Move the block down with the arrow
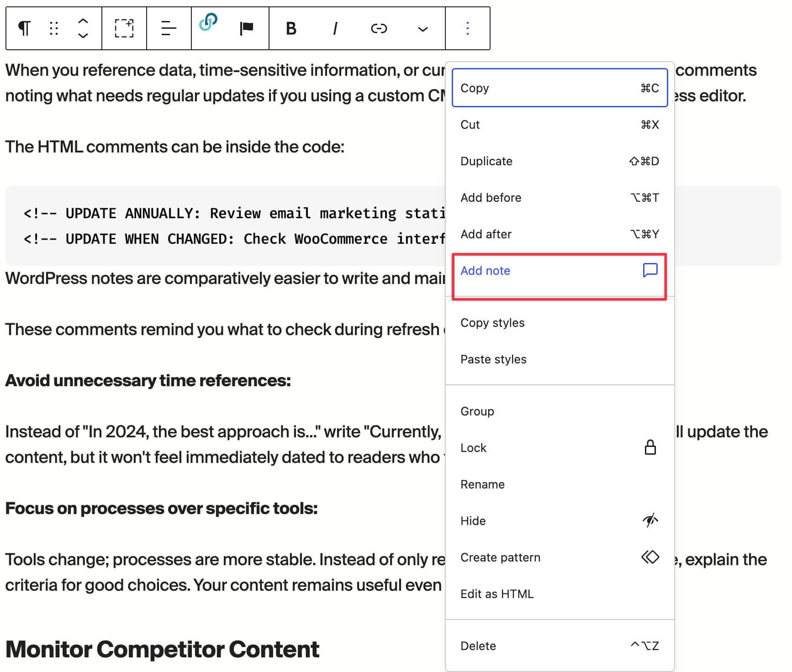 click(x=83, y=37)
